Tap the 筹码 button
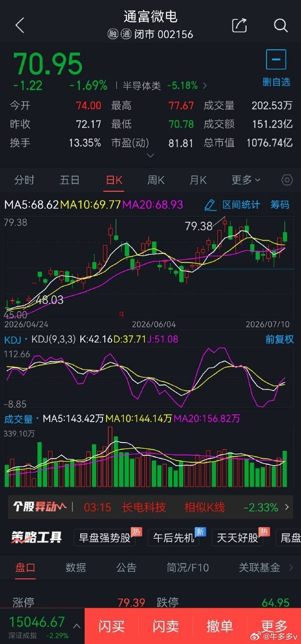 pos(280,204)
